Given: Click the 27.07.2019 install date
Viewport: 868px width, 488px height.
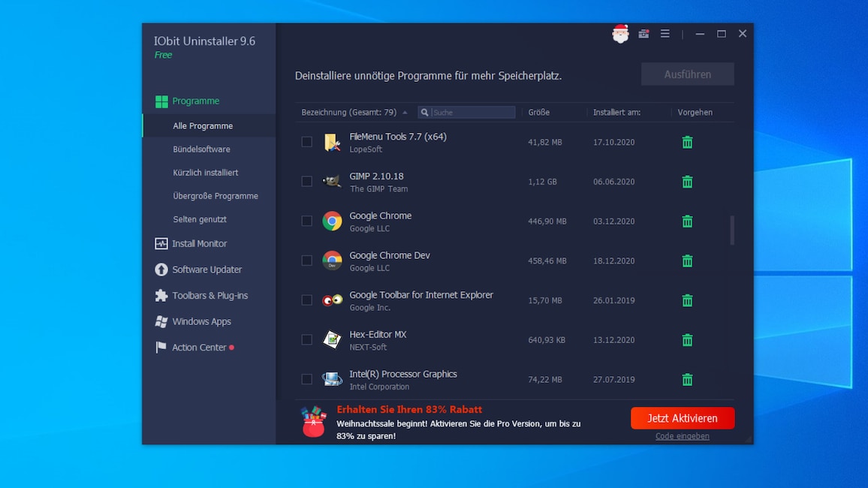Looking at the screenshot, I should pos(613,380).
